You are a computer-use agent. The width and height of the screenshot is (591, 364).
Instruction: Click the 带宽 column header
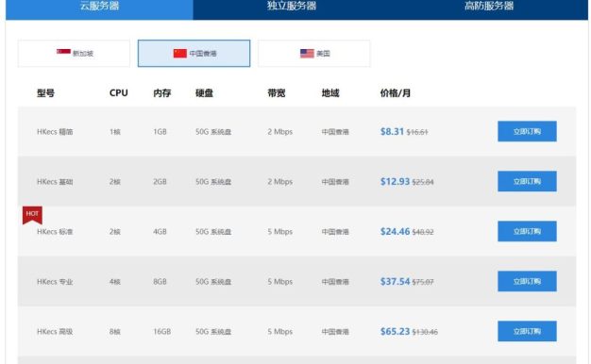[277, 93]
